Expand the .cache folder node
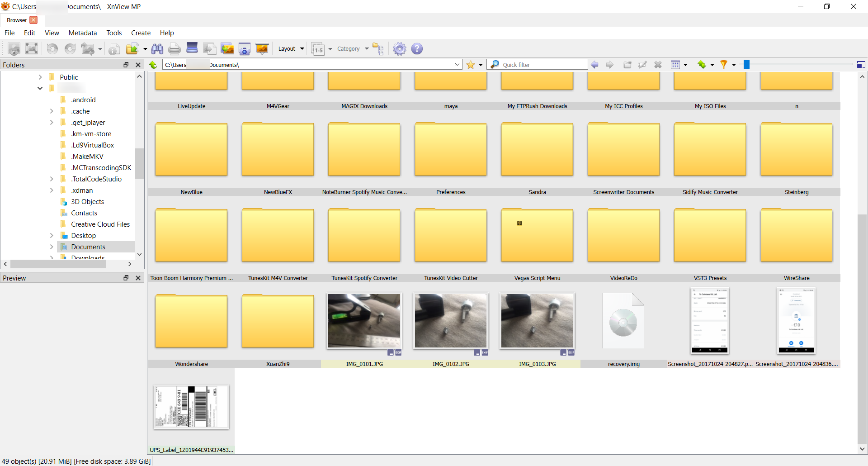 [x=52, y=111]
